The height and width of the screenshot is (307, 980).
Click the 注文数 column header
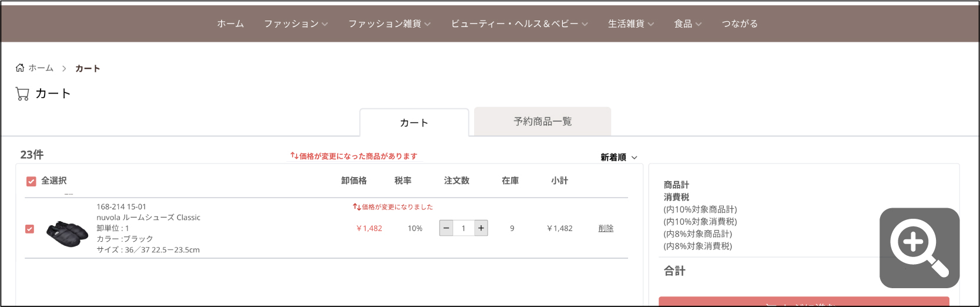(457, 181)
